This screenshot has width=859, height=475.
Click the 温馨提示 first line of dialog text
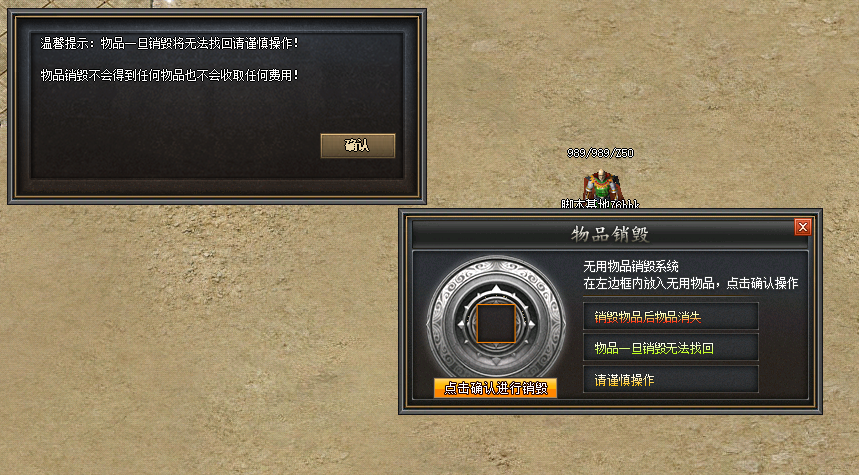pos(170,44)
